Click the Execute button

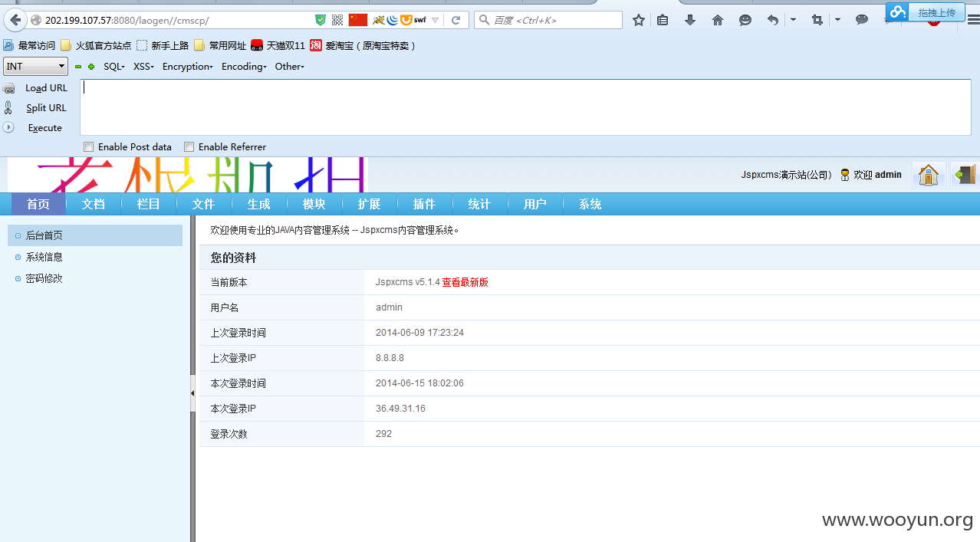pyautogui.click(x=44, y=128)
